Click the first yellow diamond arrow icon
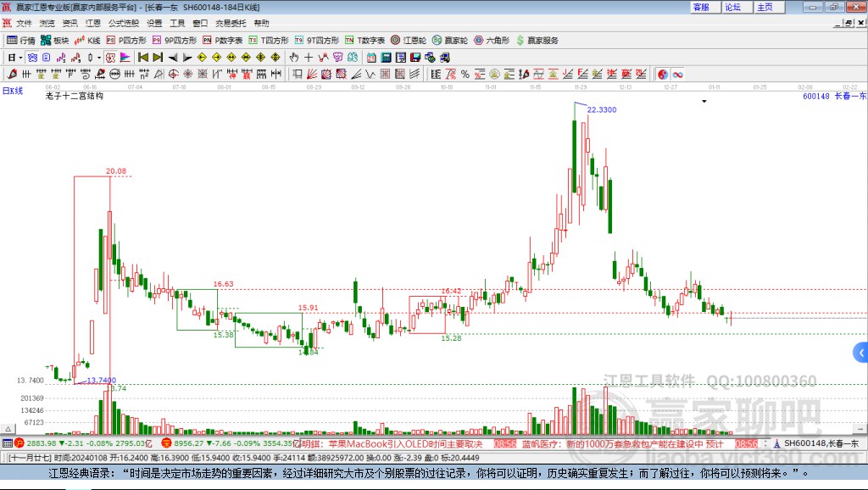 coord(202,57)
